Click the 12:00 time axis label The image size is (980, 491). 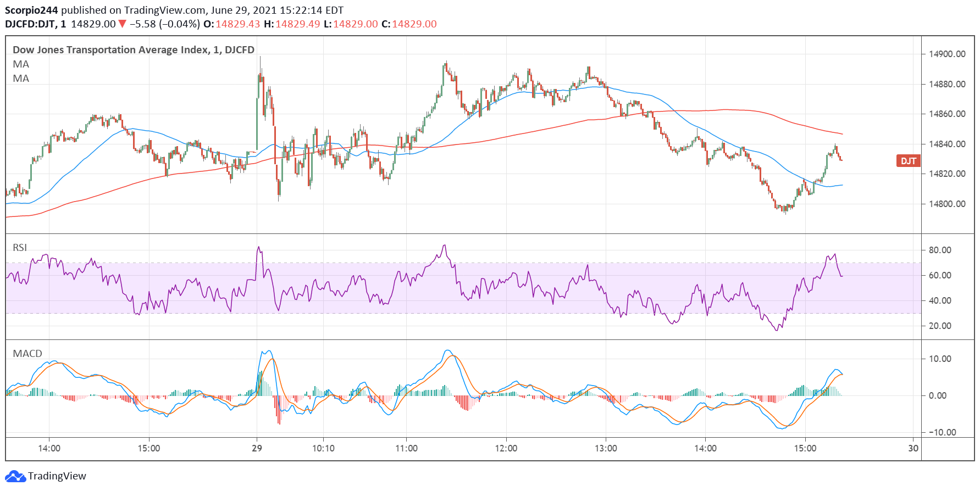[506, 448]
